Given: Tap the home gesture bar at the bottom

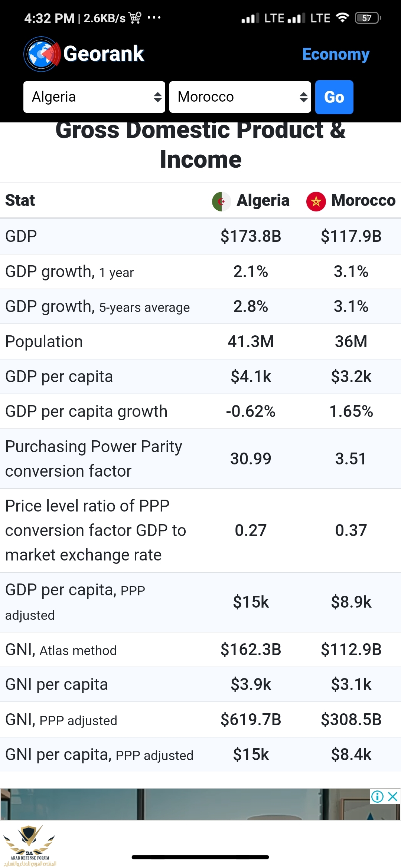Looking at the screenshot, I should [200, 857].
